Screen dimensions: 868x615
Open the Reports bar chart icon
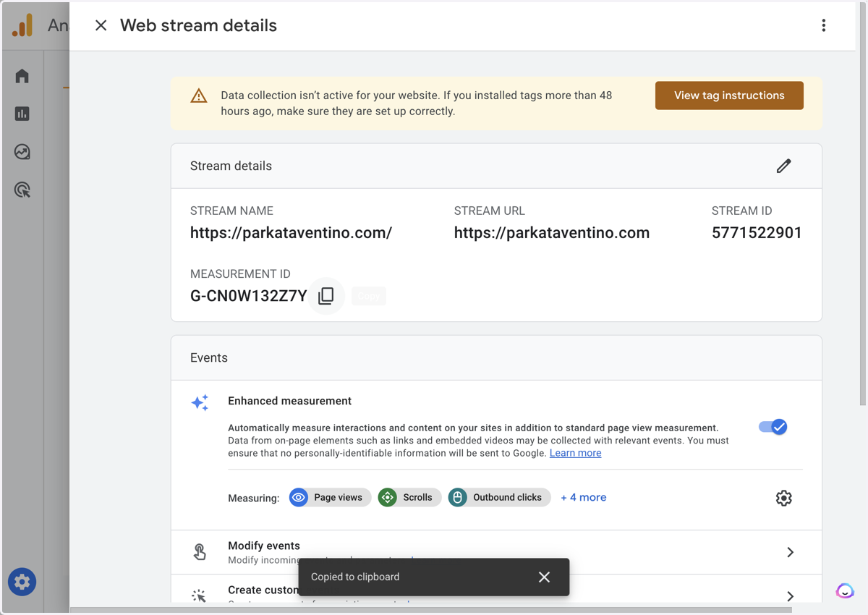tap(22, 114)
